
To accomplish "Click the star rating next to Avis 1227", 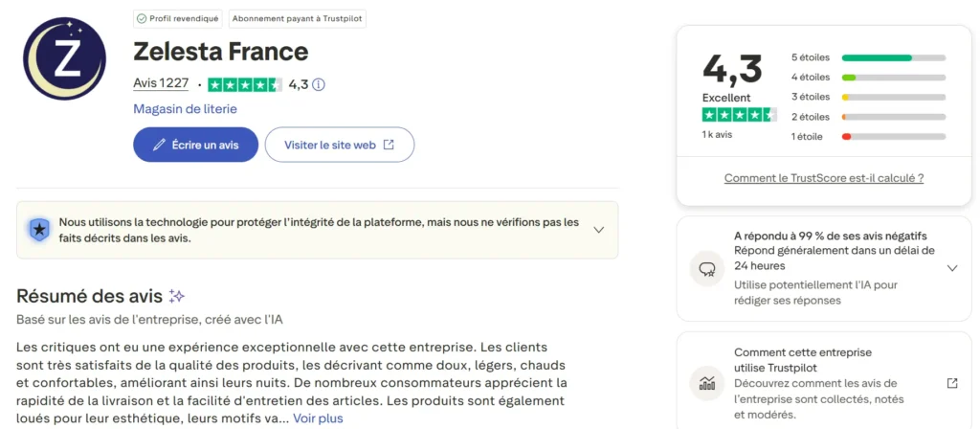I will (245, 84).
